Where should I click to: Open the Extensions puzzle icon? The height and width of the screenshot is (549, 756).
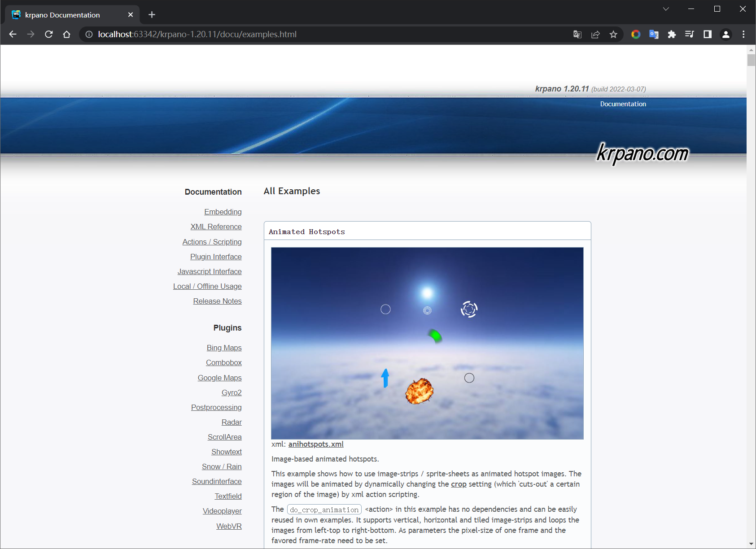coord(672,34)
